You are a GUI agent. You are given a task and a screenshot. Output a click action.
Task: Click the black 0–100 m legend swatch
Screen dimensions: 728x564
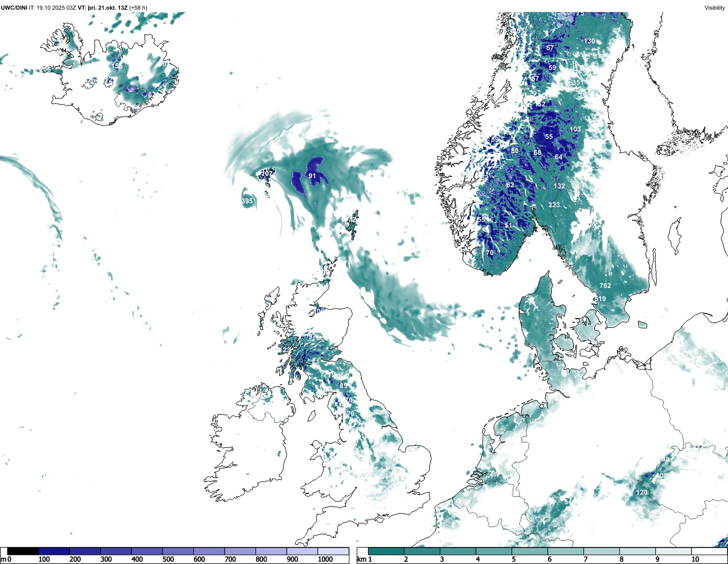(x=23, y=551)
